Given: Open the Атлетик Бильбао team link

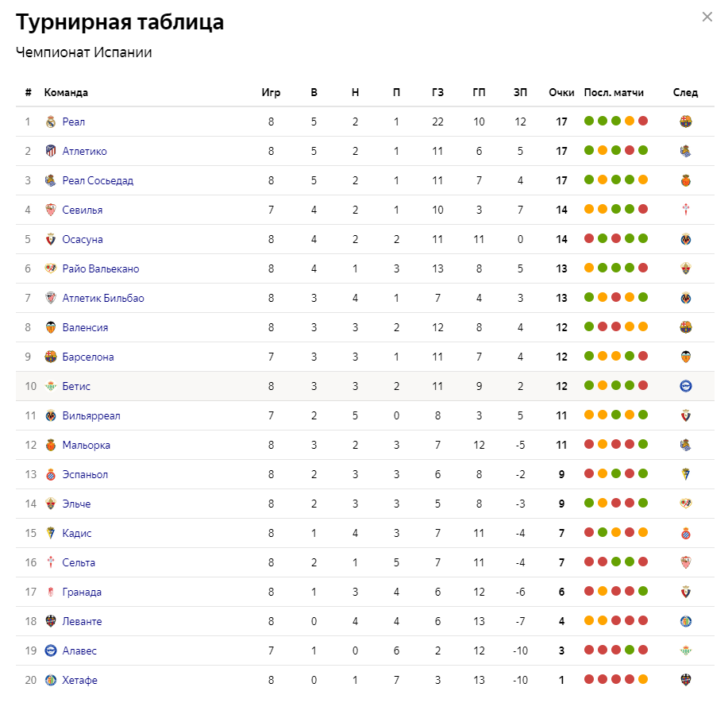Looking at the screenshot, I should point(103,299).
